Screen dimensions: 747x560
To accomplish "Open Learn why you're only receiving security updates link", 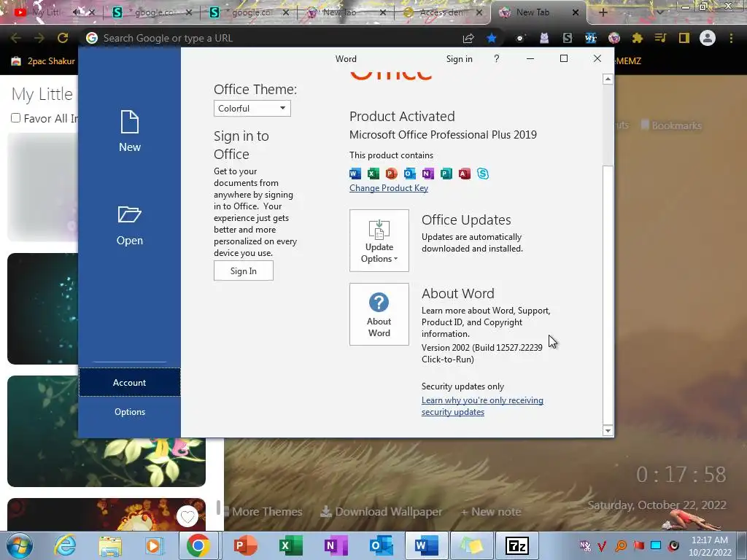I will point(482,406).
